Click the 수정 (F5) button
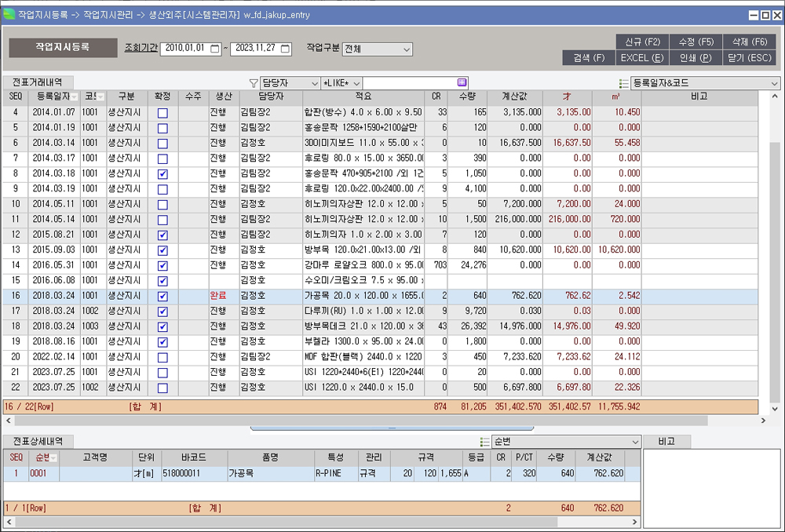Image resolution: width=785 pixels, height=532 pixels. (x=696, y=42)
